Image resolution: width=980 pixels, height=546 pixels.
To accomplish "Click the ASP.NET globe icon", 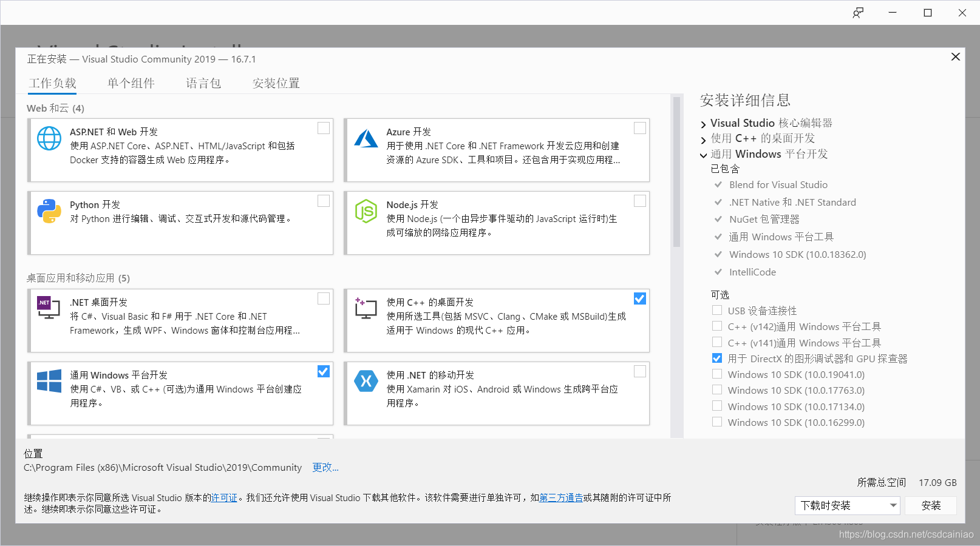I will [49, 138].
